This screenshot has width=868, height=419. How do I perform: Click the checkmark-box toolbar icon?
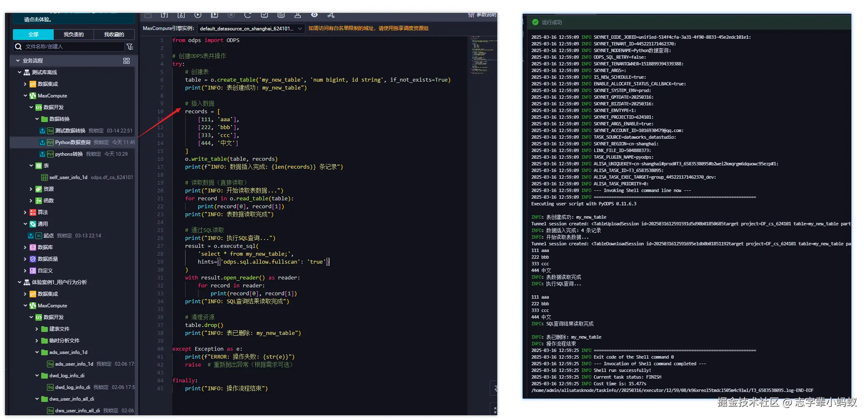(264, 15)
